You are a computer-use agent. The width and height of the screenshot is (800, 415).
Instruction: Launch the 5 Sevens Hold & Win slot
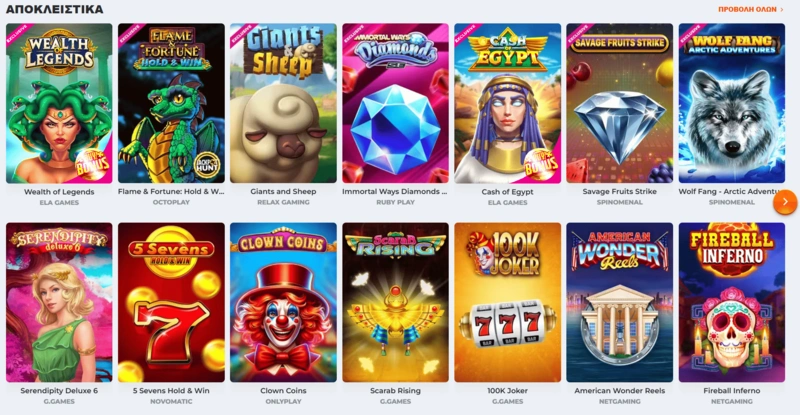[x=171, y=302]
